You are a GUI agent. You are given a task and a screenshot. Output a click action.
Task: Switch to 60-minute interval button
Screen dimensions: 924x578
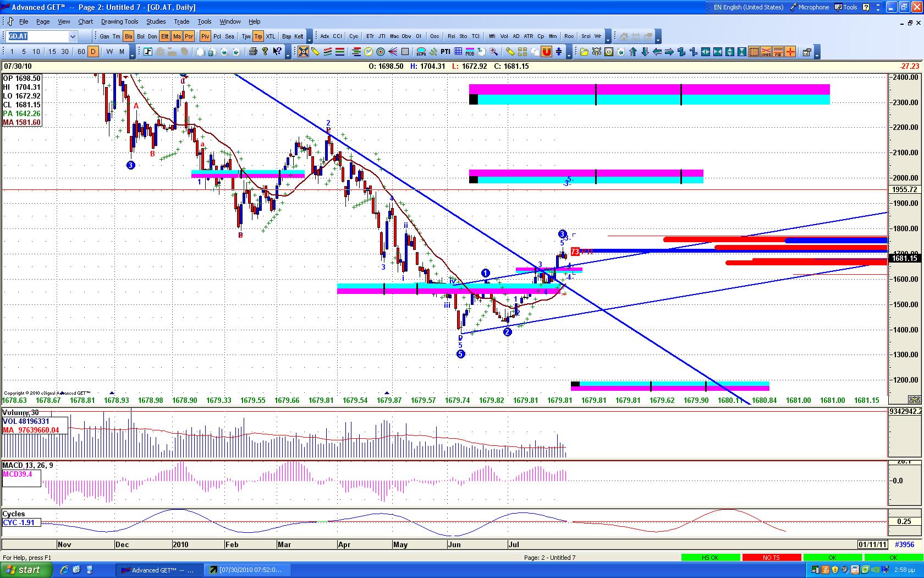[81, 52]
